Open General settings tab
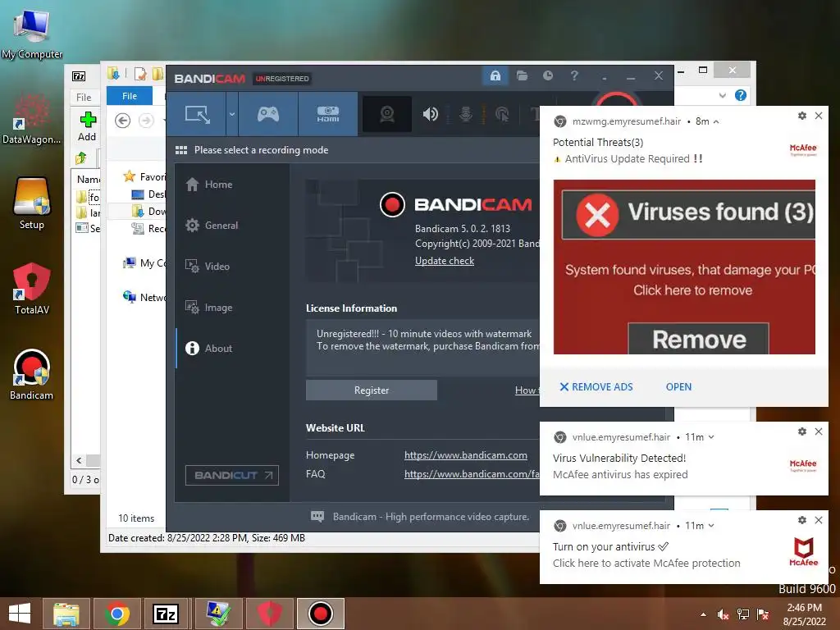Viewport: 840px width, 630px height. 211,226
